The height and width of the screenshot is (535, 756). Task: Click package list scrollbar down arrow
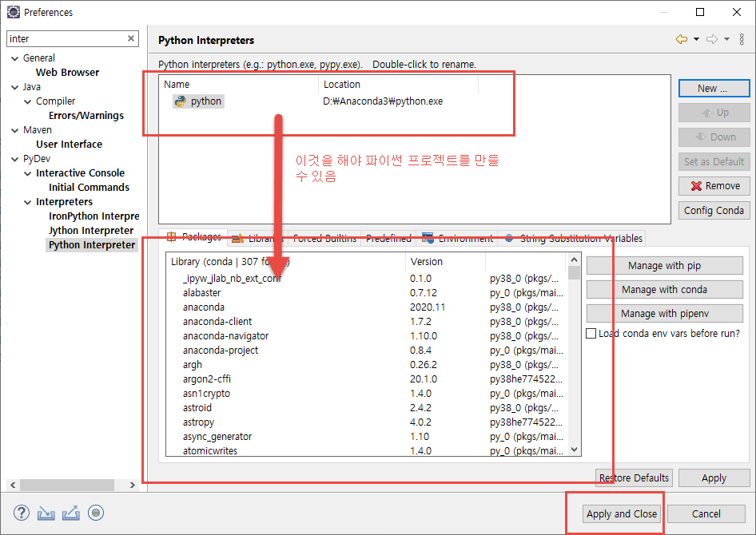point(574,450)
